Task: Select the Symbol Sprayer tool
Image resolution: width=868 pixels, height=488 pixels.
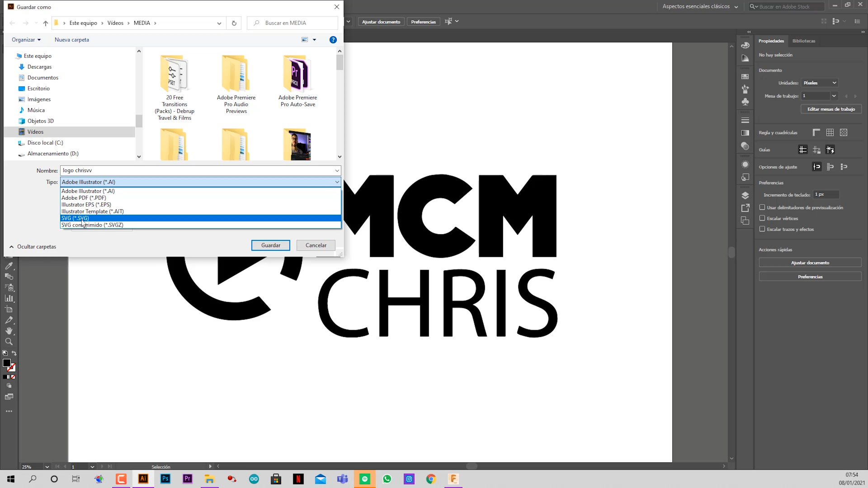Action: [9, 287]
